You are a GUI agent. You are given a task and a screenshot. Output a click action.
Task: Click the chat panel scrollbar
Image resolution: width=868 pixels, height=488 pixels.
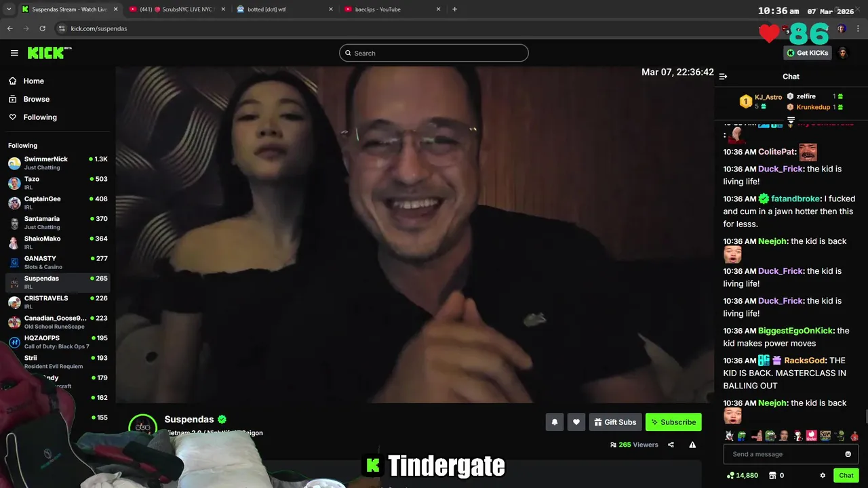[865, 415]
